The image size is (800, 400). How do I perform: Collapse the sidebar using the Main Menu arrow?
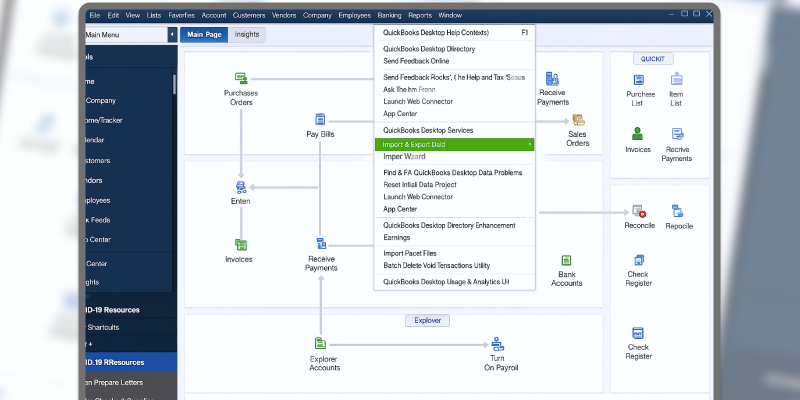click(172, 35)
